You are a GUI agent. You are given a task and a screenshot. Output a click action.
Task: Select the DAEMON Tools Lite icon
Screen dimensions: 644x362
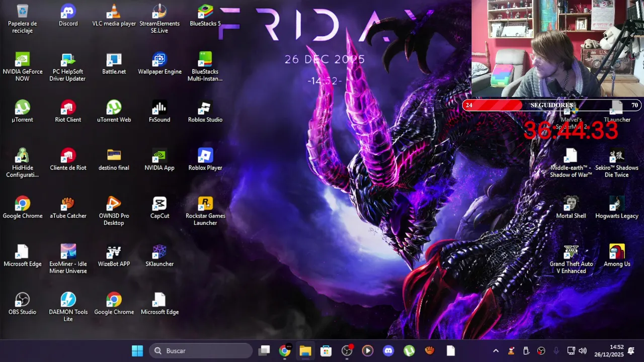pyautogui.click(x=68, y=307)
